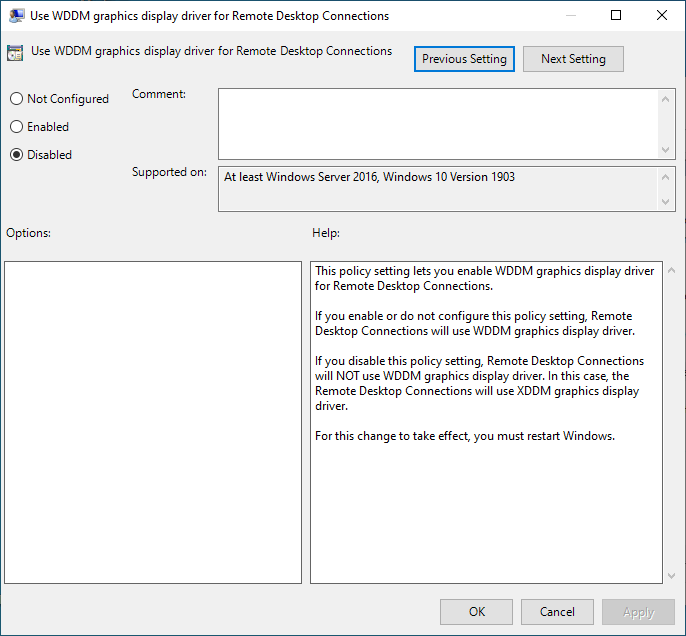The image size is (686, 636).
Task: Click Supported on box scroll up arrow
Action: click(665, 177)
